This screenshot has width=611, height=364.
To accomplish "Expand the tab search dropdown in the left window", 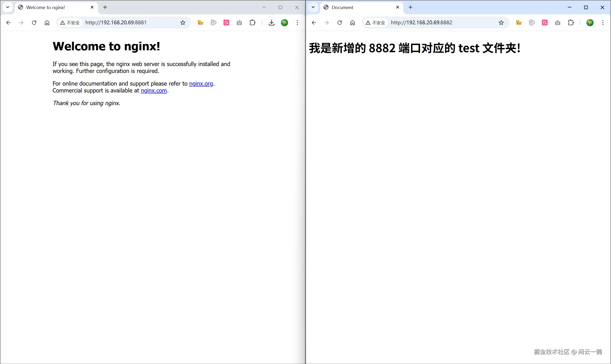I will click(x=8, y=7).
